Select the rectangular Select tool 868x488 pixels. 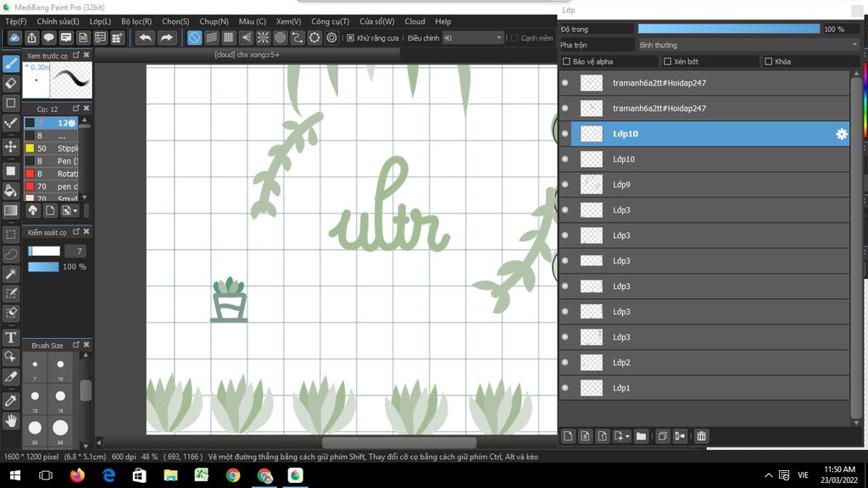10,235
